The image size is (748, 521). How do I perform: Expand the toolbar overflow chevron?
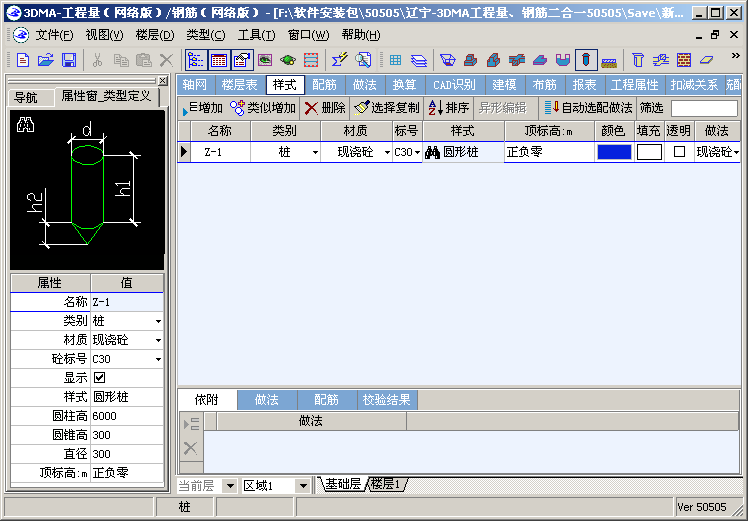point(735,56)
